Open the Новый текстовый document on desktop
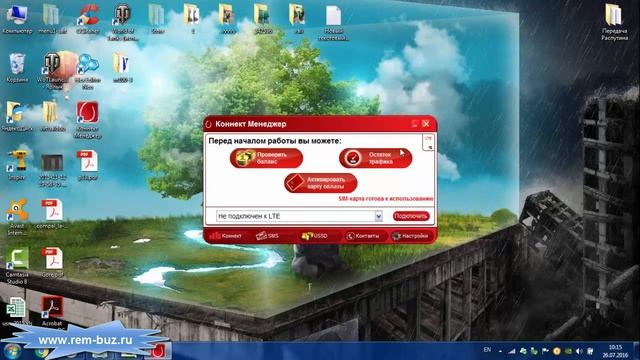 pyautogui.click(x=333, y=22)
